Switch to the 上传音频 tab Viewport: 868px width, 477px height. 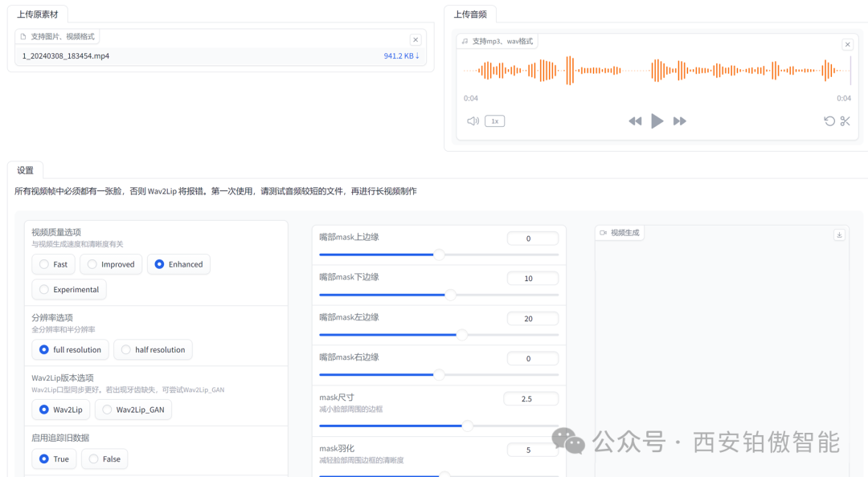tap(470, 14)
